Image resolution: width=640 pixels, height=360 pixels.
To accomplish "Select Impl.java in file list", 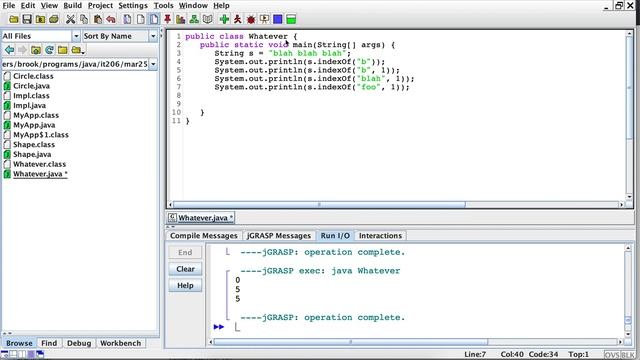I will coord(29,105).
